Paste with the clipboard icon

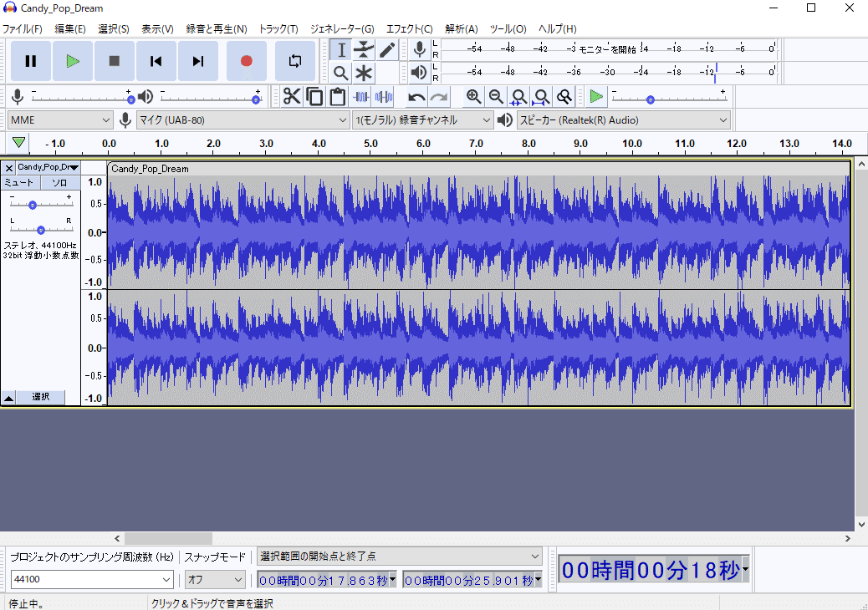click(337, 97)
